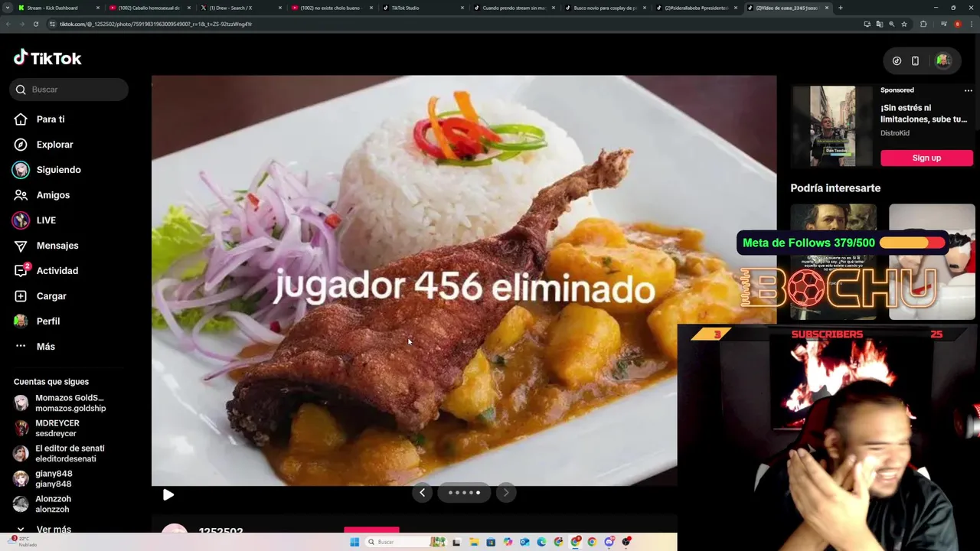The height and width of the screenshot is (551, 980).
Task: Open Alonzzoh account
Action: (43, 504)
